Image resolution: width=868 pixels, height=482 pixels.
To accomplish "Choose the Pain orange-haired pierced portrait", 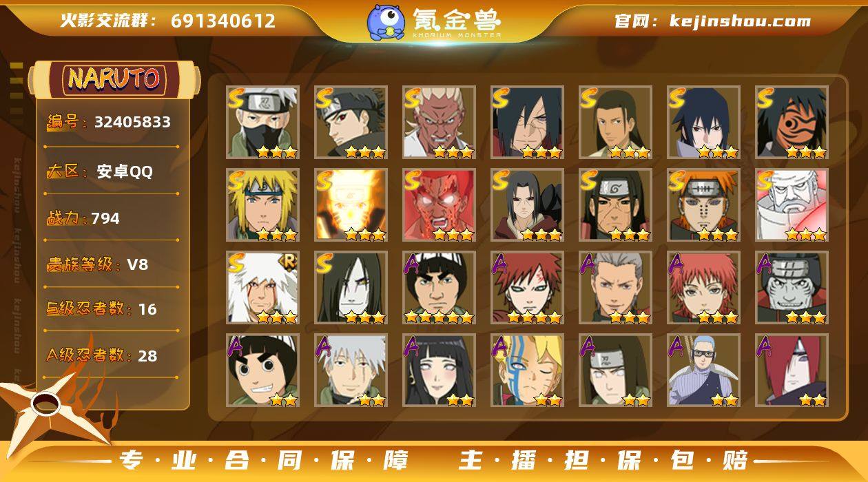I will click(703, 205).
